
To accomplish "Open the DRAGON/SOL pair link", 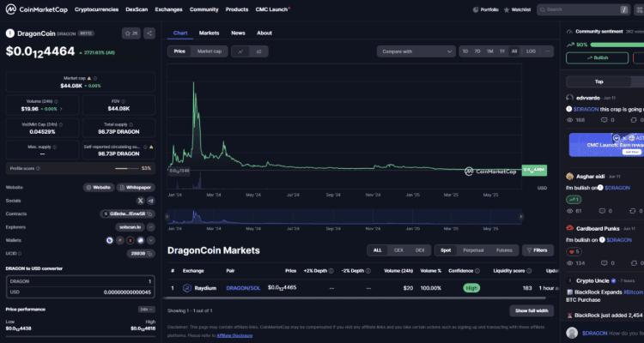I will 243,288.
